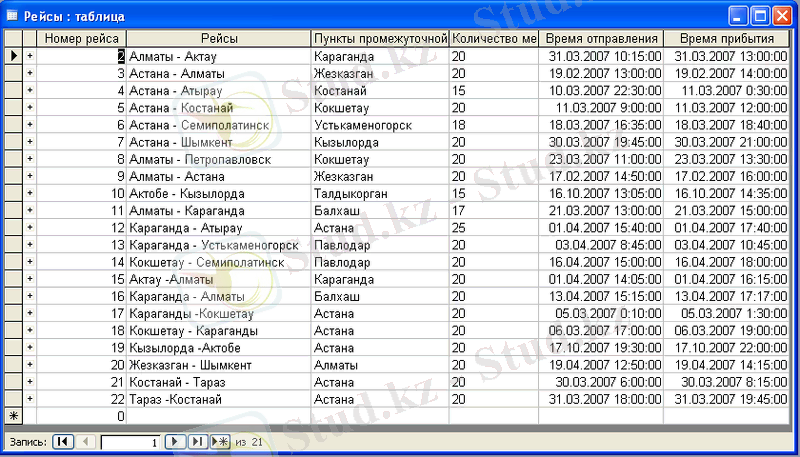Screen dimensions: 800x457
Task: Click the record number input field
Action: coord(132,442)
